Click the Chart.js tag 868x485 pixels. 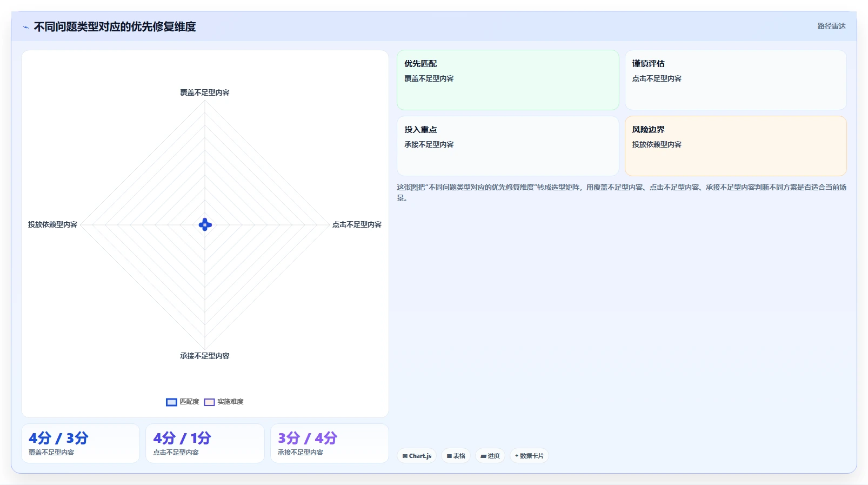pyautogui.click(x=417, y=456)
